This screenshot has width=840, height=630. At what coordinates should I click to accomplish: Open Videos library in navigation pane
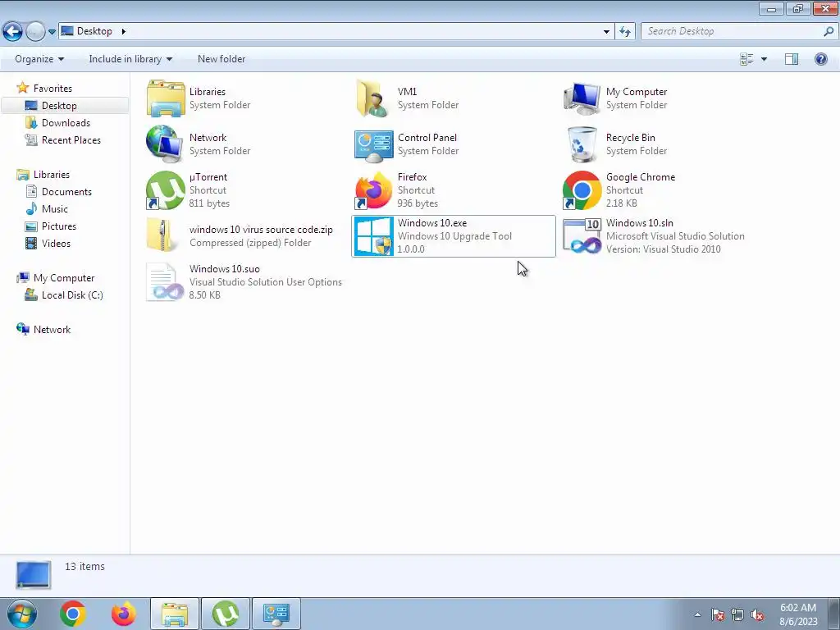(56, 243)
